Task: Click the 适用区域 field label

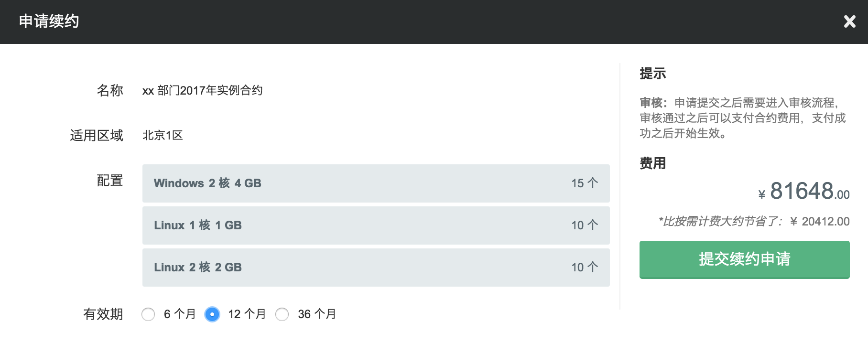Action: (96, 136)
